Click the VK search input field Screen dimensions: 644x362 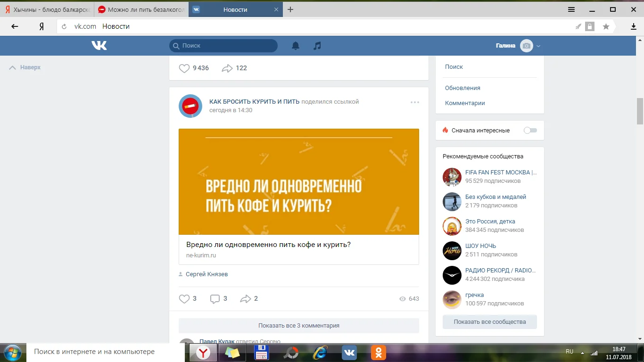223,46
